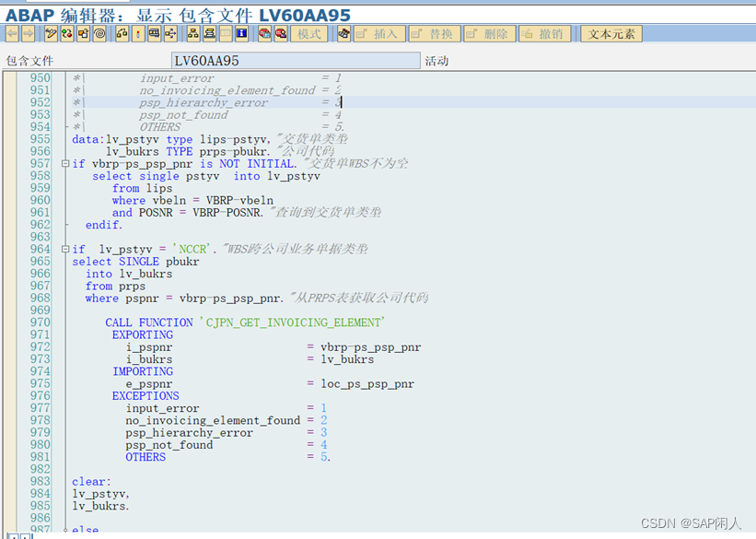Image resolution: width=756 pixels, height=539 pixels.
Task: Click commented OTHERS on line 954
Action: click(x=160, y=127)
